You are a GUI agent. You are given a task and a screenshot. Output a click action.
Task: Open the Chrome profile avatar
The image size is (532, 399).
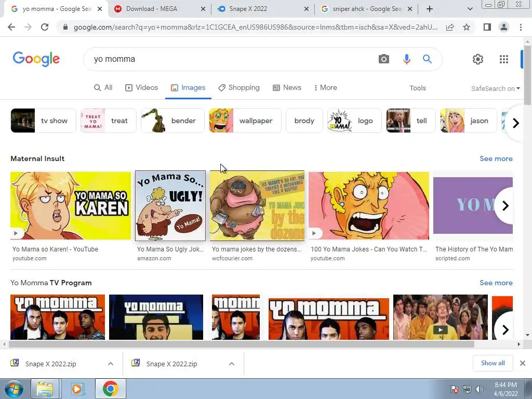click(x=504, y=27)
